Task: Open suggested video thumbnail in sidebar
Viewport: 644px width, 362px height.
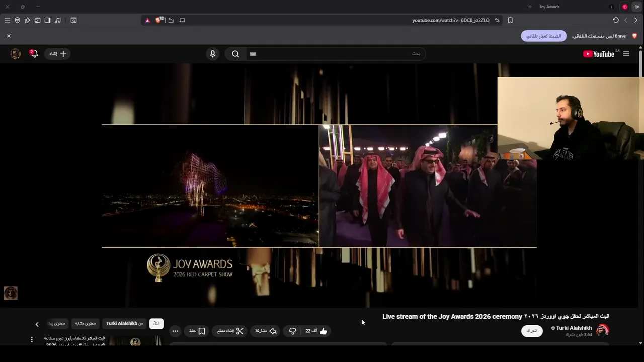Action: [x=136, y=341]
